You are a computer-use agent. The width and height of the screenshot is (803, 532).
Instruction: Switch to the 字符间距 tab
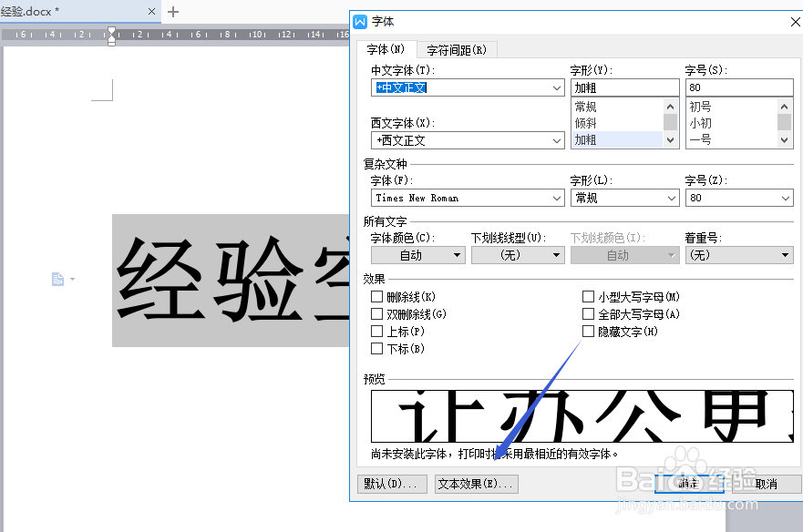(457, 50)
